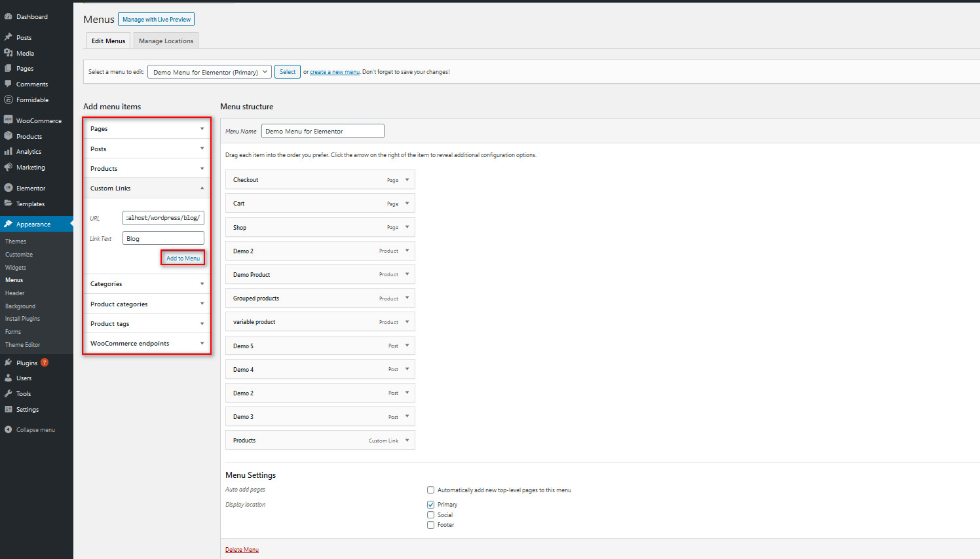Image resolution: width=980 pixels, height=559 pixels.
Task: Click the Add to Menu button
Action: (x=183, y=258)
